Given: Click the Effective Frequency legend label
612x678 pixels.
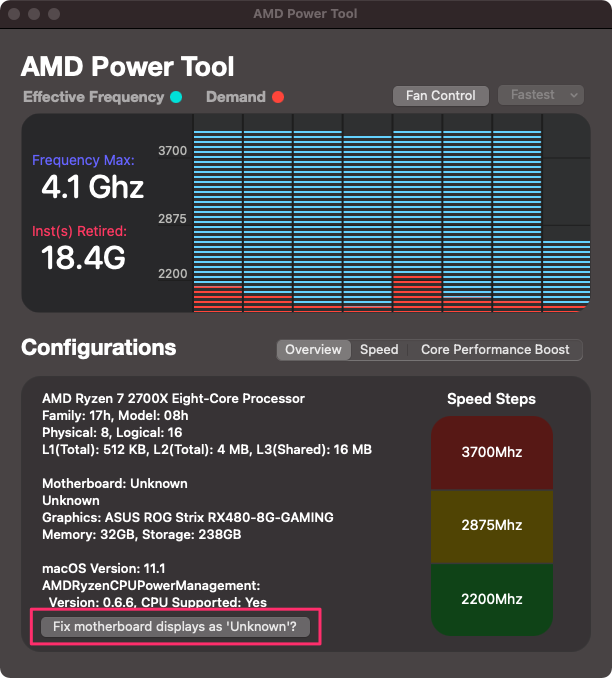Looking at the screenshot, I should (93, 97).
